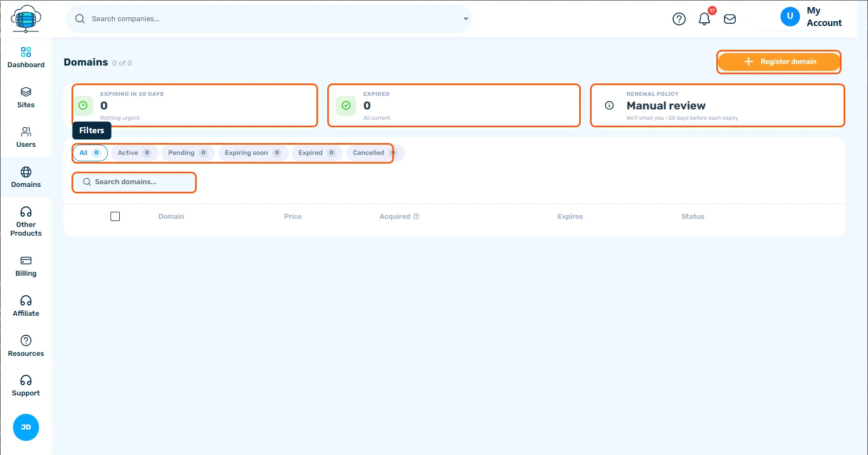
Task: Open Other Products in sidebar
Action: coord(26,222)
